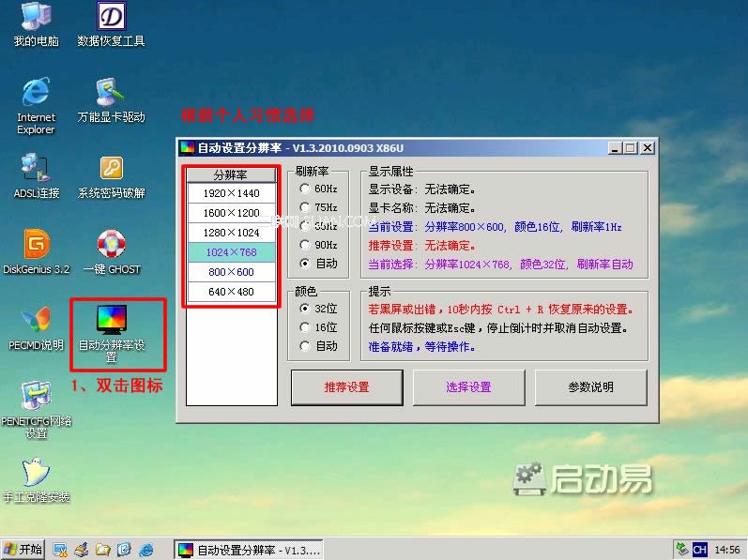The height and width of the screenshot is (560, 748).
Task: Click the 当前选择 info line
Action: click(501, 265)
